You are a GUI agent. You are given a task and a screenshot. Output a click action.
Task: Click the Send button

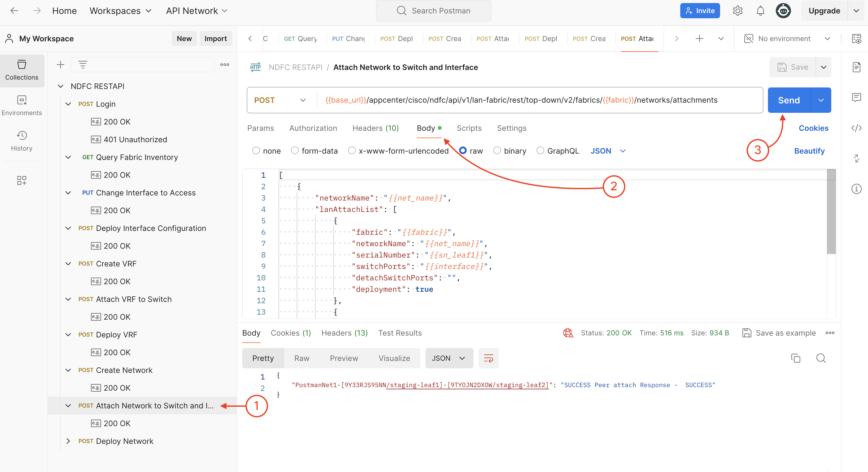789,100
